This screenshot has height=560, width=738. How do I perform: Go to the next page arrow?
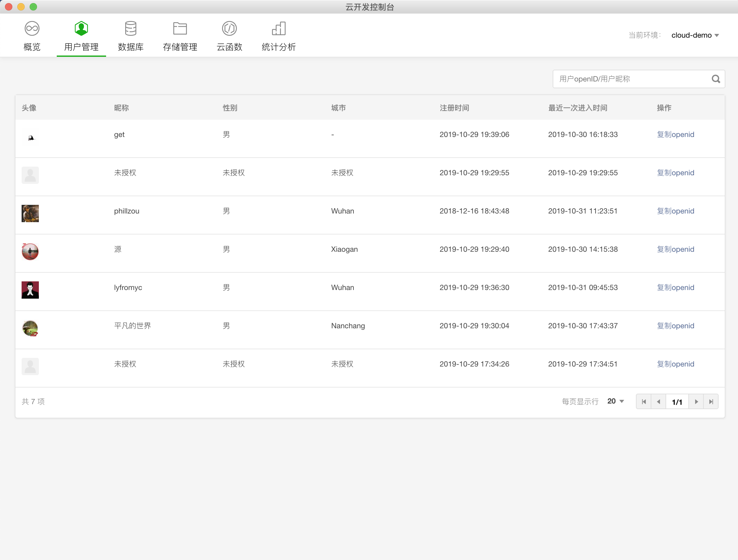[696, 401]
